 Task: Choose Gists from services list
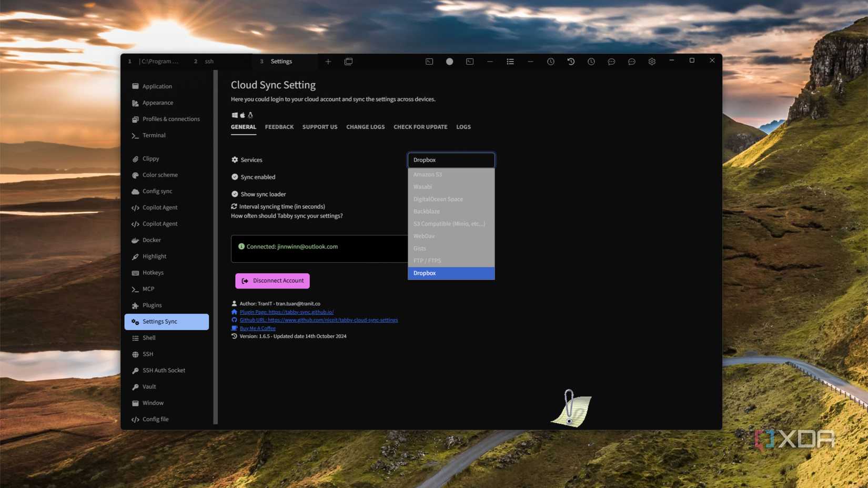pyautogui.click(x=451, y=248)
